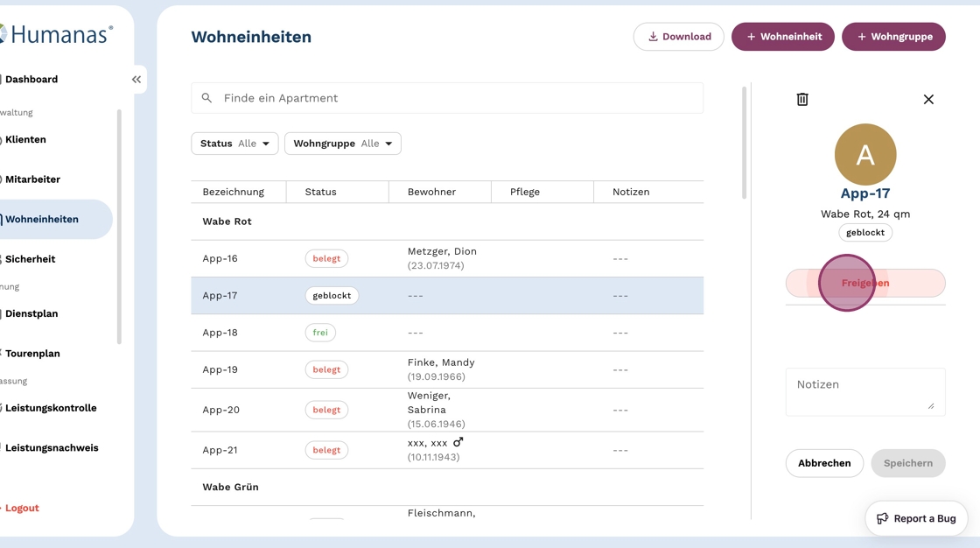This screenshot has width=980, height=548.
Task: Click the Logout link
Action: pyautogui.click(x=22, y=508)
